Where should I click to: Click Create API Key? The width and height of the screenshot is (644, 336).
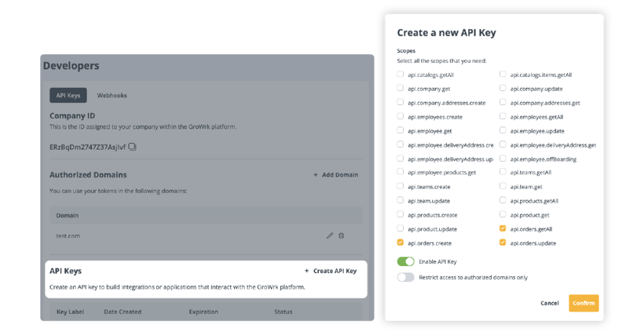tap(331, 271)
